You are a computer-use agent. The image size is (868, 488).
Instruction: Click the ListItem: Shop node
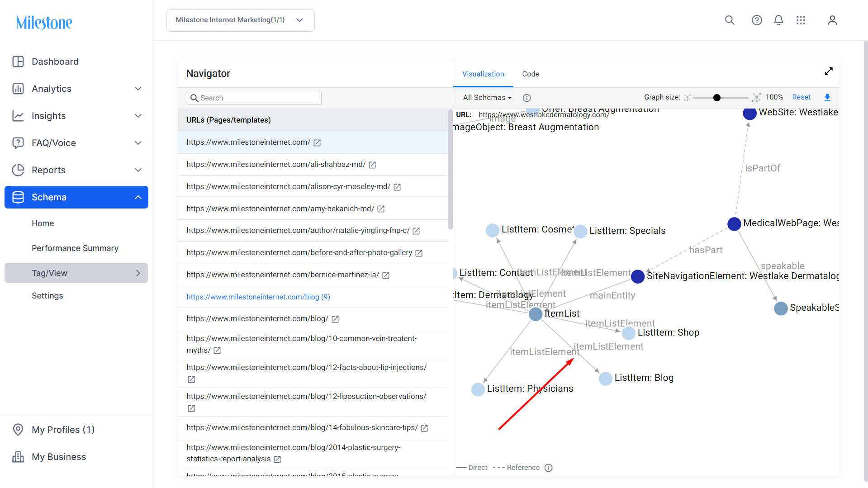click(628, 333)
